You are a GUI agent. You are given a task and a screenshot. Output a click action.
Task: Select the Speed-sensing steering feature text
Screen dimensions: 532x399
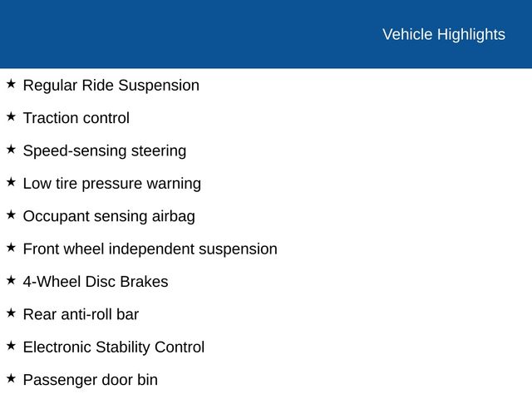point(105,151)
